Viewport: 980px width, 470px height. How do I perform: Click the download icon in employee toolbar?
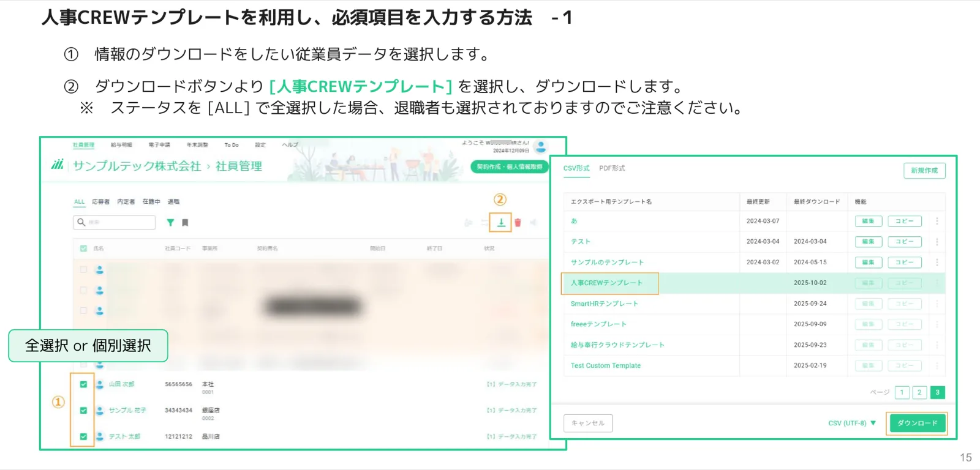(501, 222)
